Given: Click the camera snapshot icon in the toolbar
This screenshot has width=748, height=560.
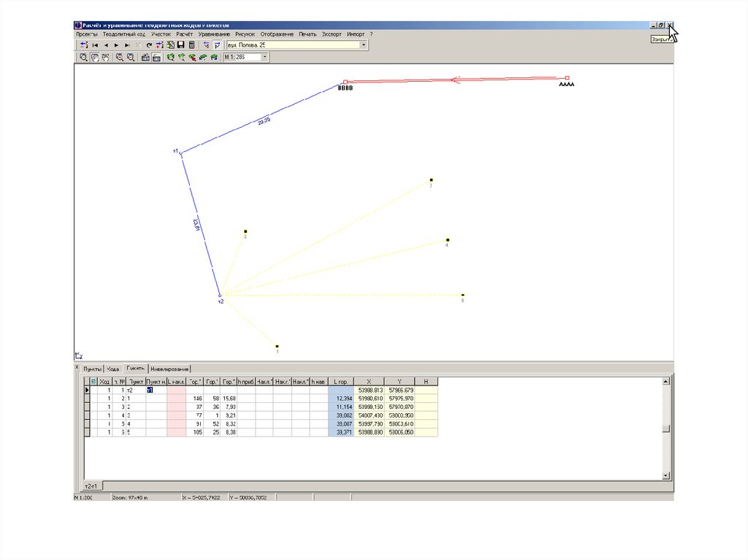Looking at the screenshot, I should pos(145,57).
